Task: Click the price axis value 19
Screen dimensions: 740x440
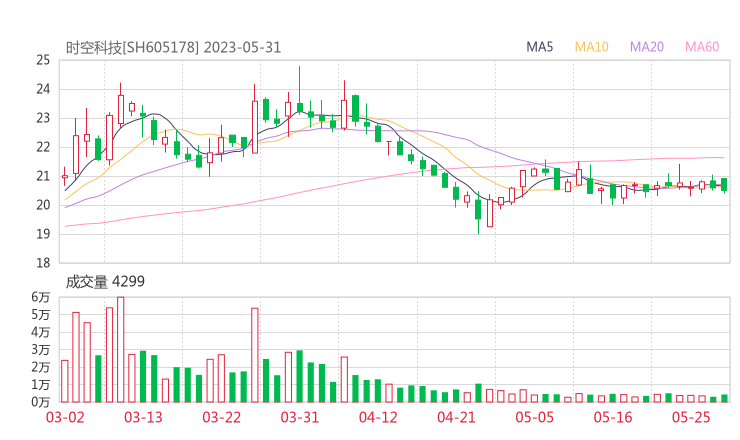Action: (x=43, y=234)
